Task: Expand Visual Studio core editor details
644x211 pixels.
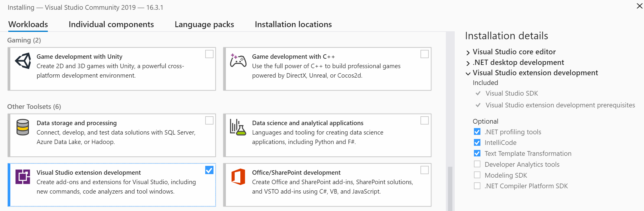Action: [468, 52]
